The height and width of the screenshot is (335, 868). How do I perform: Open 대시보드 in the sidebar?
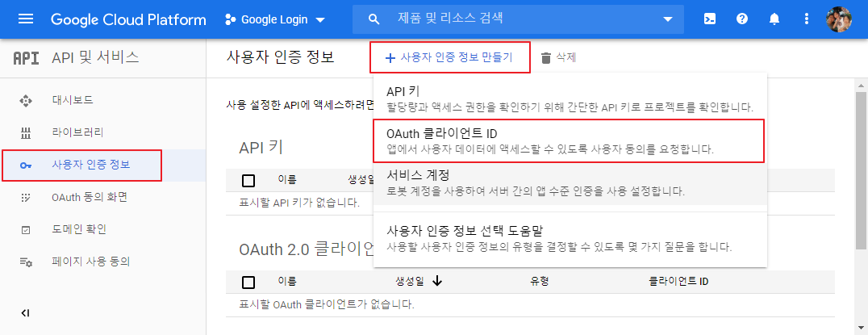click(103, 101)
